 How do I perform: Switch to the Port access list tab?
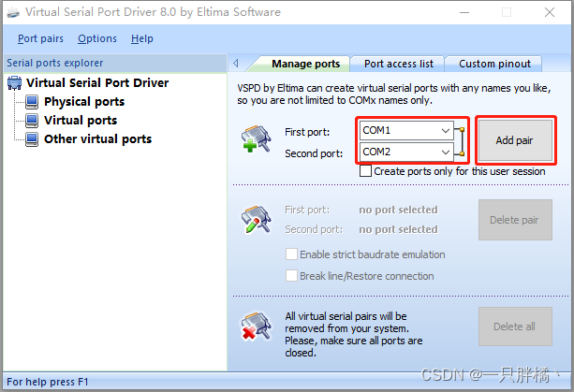pos(399,64)
